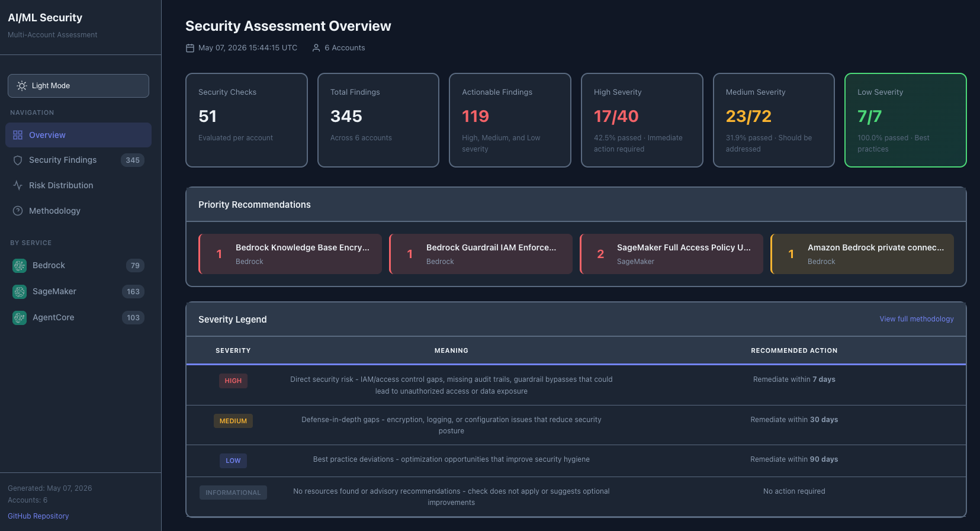Click the MEANING column header
Screen dimensions: 980x531
[451, 350]
